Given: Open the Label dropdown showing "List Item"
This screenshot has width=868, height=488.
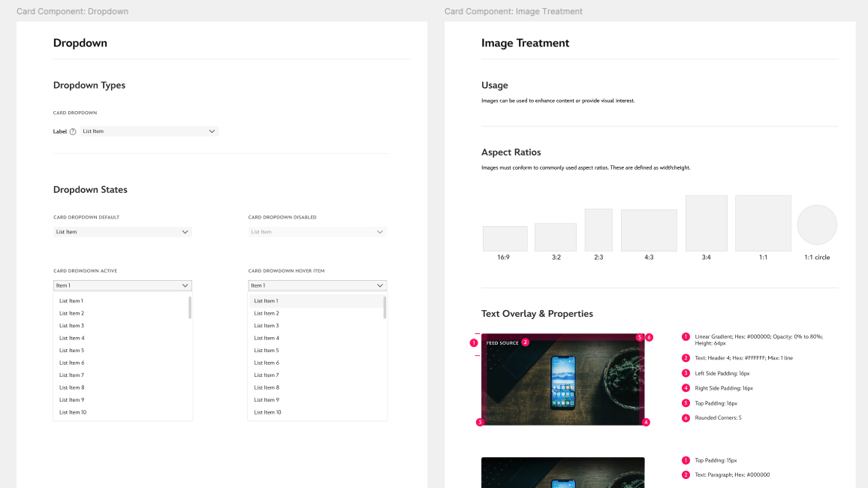Looking at the screenshot, I should click(149, 131).
